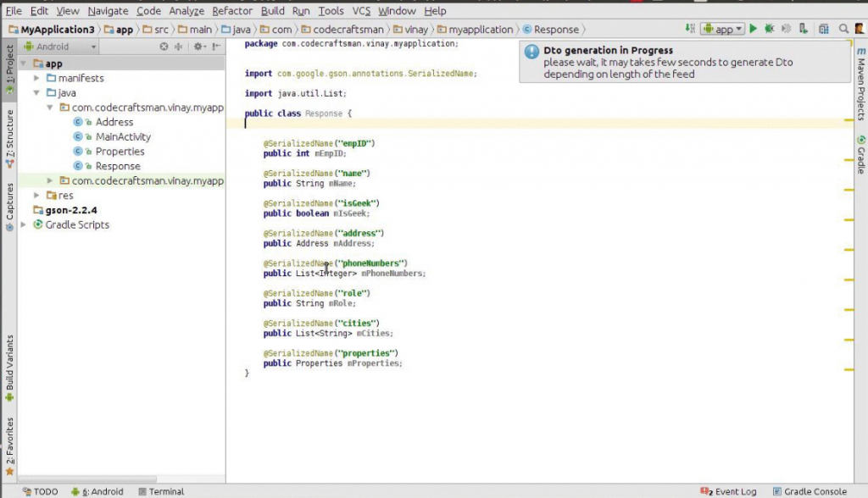Select the Address class in the project tree
Image resolution: width=868 pixels, height=498 pixels.
pos(114,122)
